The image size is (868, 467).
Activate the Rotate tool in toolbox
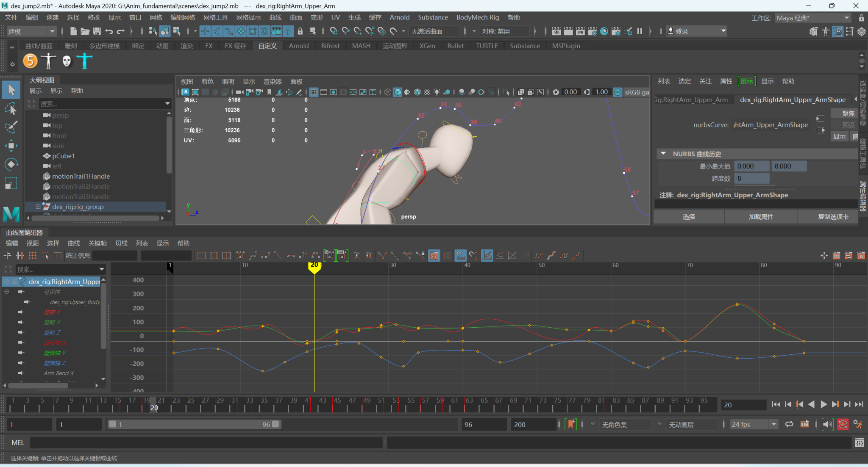[x=11, y=164]
